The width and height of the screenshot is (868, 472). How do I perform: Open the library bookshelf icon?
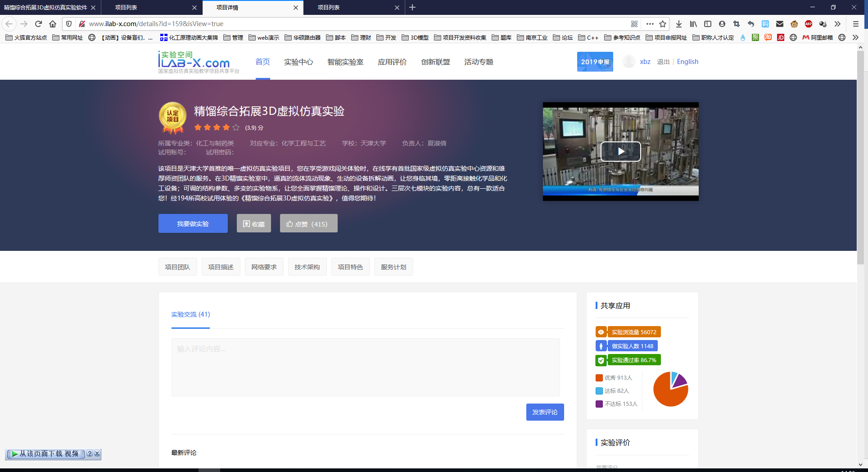pos(693,24)
